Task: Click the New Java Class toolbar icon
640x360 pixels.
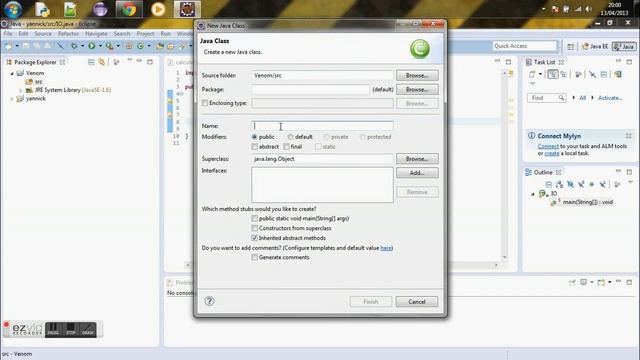Action: tap(140, 46)
